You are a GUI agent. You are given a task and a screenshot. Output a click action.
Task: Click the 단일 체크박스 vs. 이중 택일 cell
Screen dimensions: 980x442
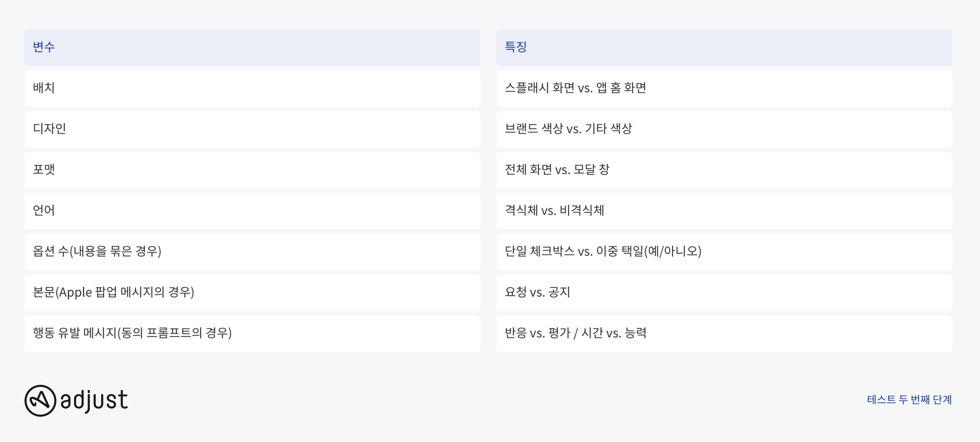[724, 252]
